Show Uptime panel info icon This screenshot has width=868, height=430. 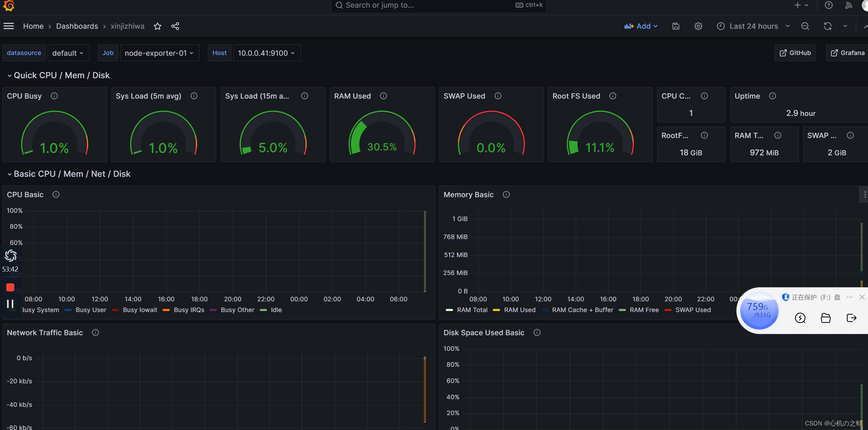773,96
